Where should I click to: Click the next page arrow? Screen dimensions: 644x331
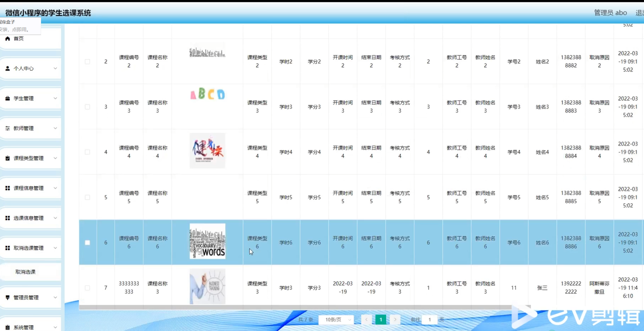click(x=395, y=320)
